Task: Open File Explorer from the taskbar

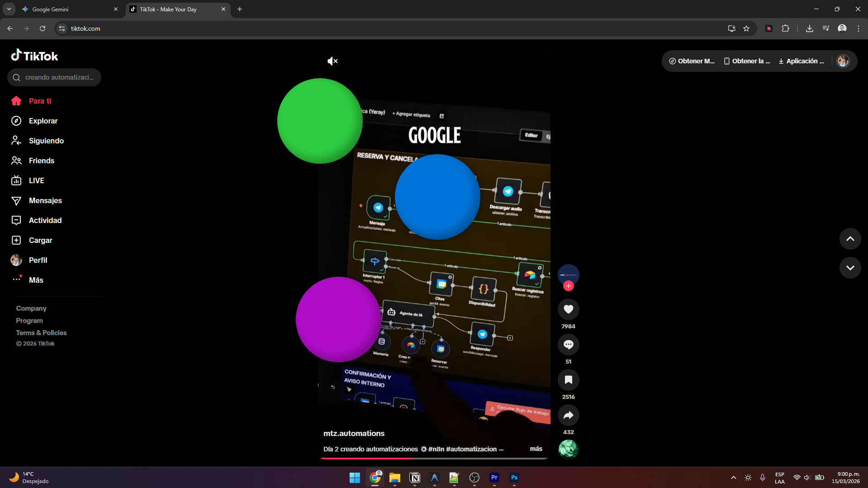Action: pyautogui.click(x=395, y=478)
